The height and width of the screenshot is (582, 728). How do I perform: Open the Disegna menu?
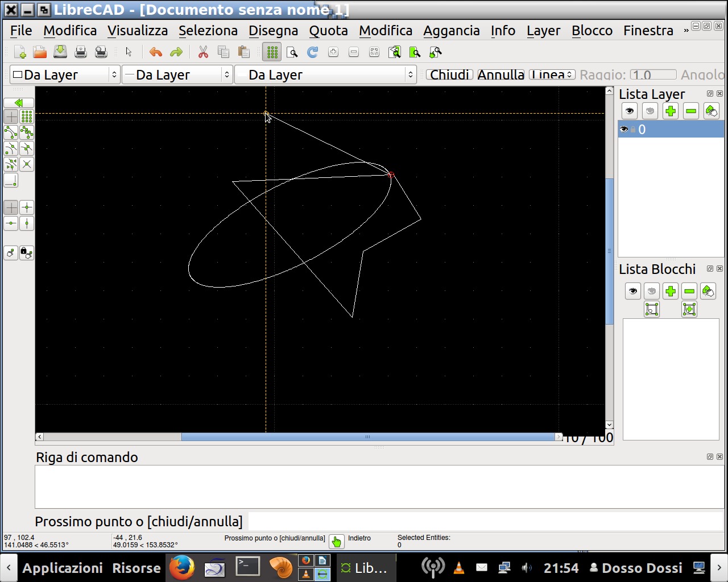click(274, 31)
